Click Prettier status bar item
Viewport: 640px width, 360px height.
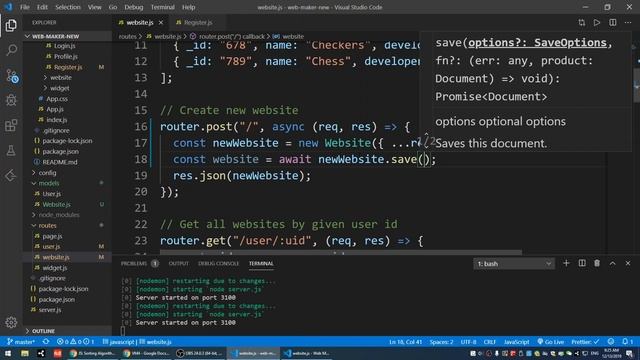click(x=585, y=342)
